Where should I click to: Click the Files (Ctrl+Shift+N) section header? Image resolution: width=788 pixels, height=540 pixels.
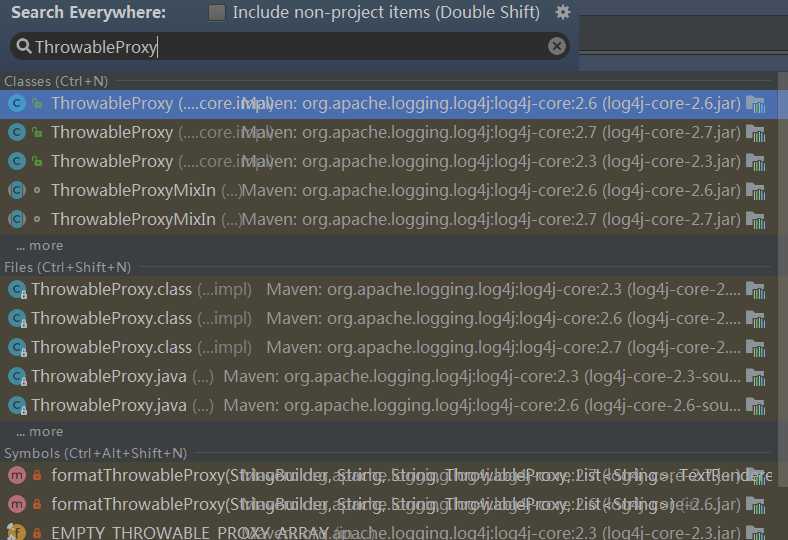coord(67,267)
